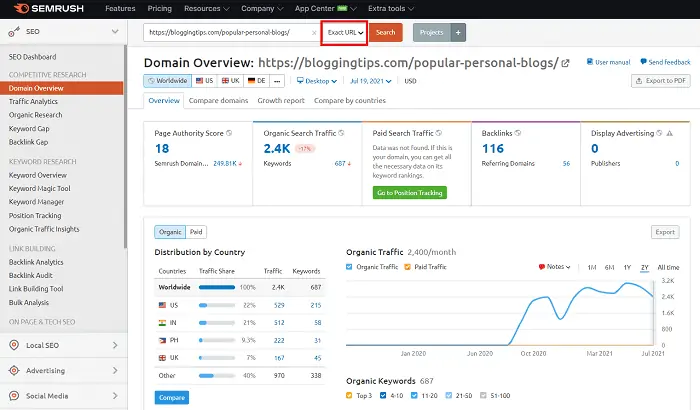The height and width of the screenshot is (410, 700).
Task: Click the orange Search button
Action: [x=385, y=33]
